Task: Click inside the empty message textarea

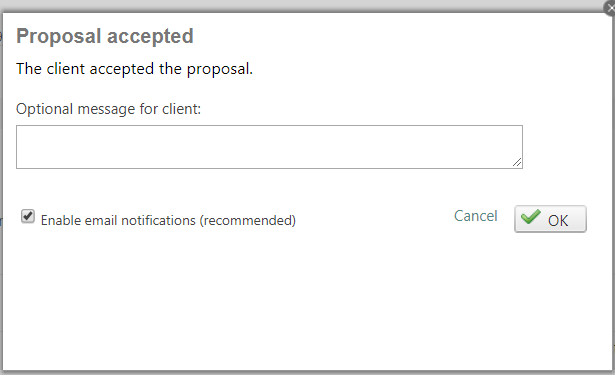Action: [x=269, y=147]
